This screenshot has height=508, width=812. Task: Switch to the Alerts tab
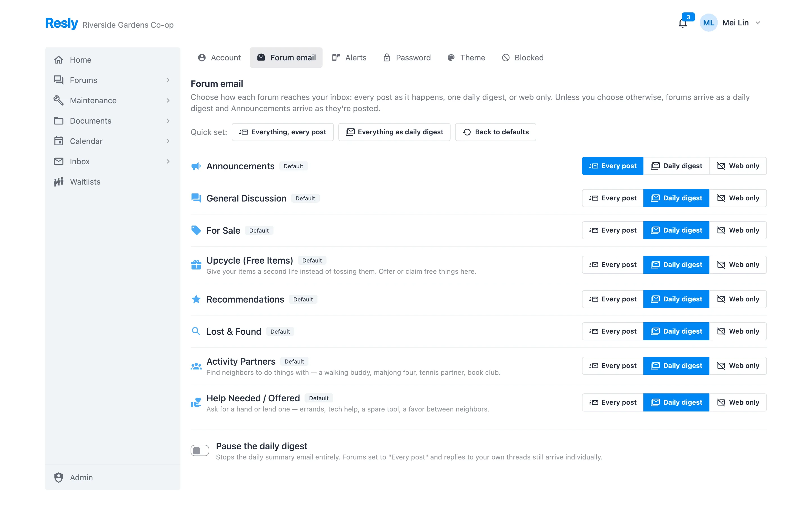[x=349, y=58]
